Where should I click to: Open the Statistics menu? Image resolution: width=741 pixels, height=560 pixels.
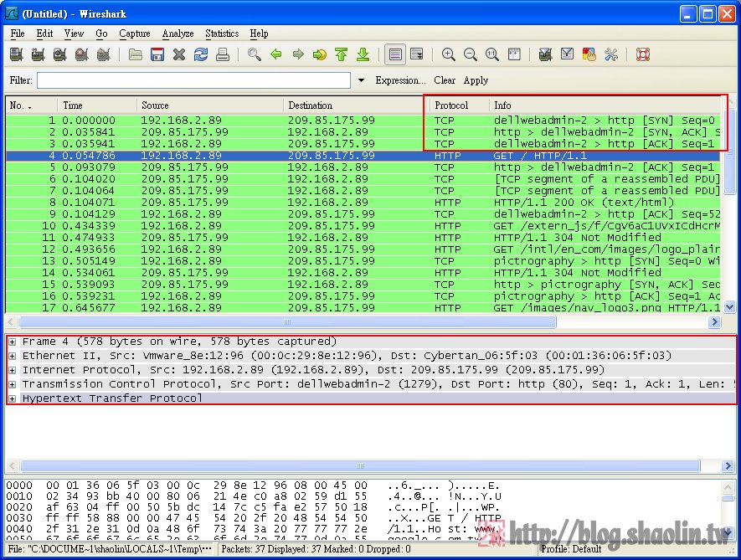click(x=222, y=33)
